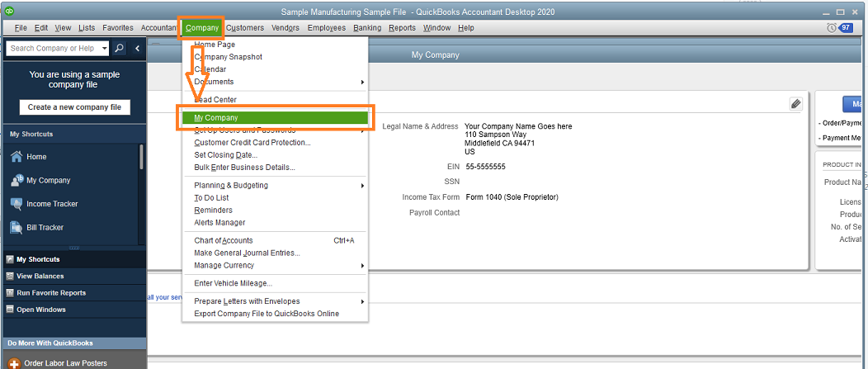Click the QuickBooks logo icon in title bar
The image size is (868, 369).
pyautogui.click(x=9, y=12)
